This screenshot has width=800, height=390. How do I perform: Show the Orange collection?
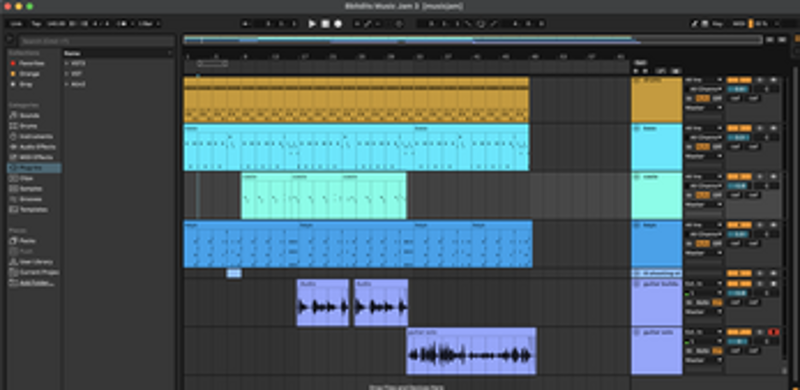[24, 74]
